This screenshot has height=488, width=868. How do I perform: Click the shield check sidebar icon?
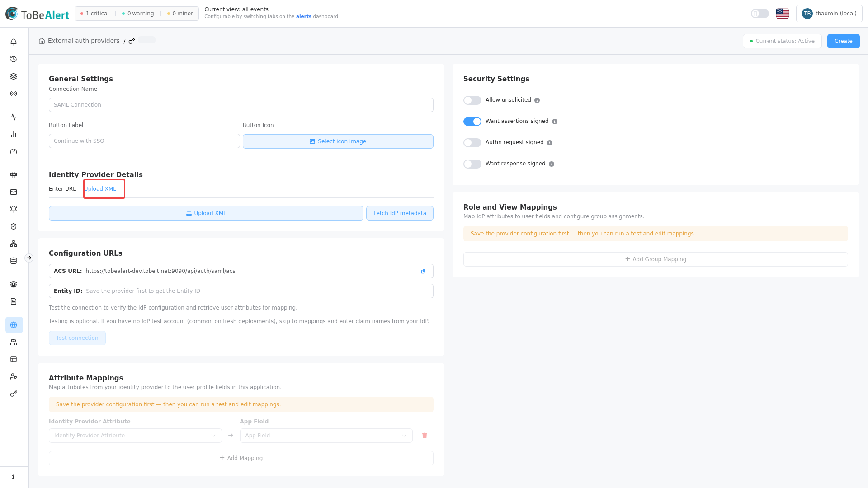(14, 226)
